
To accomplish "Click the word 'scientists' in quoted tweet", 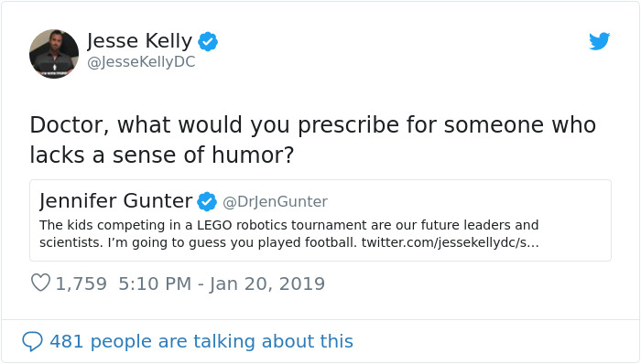I will click(71, 242).
